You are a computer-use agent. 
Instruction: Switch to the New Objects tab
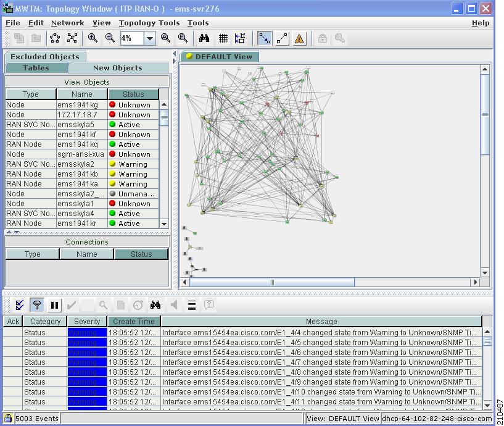[x=118, y=68]
